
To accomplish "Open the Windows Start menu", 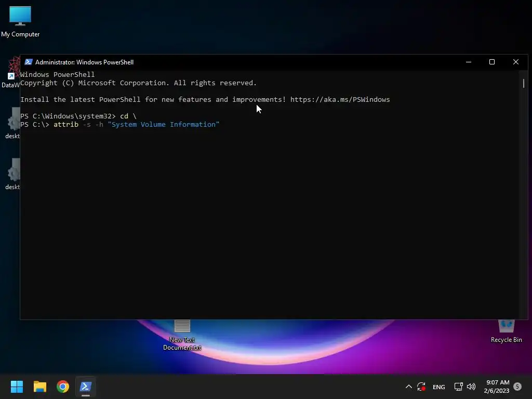I will point(17,387).
